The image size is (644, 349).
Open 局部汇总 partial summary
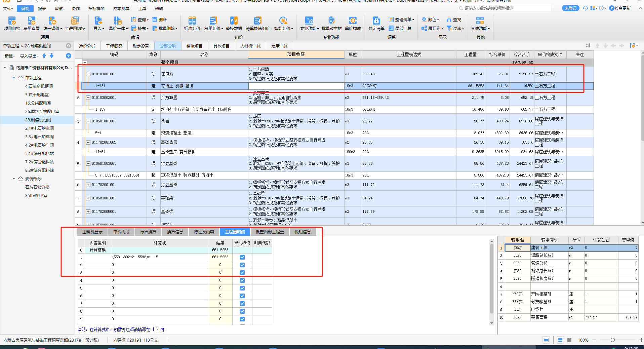(x=400, y=28)
